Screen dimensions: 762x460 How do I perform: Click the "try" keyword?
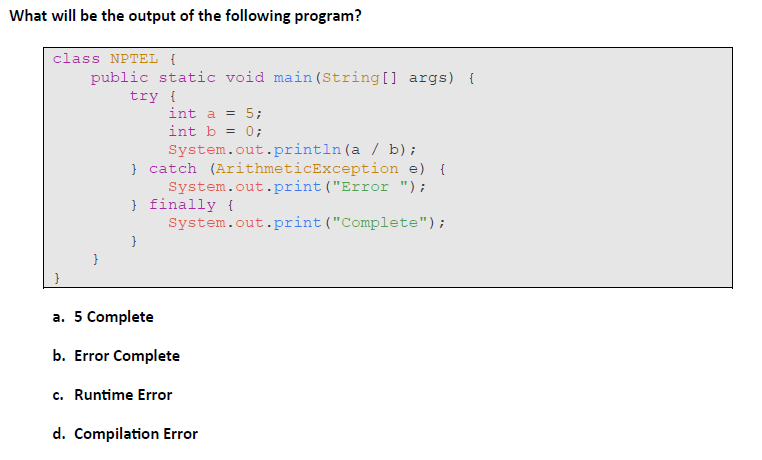144,96
